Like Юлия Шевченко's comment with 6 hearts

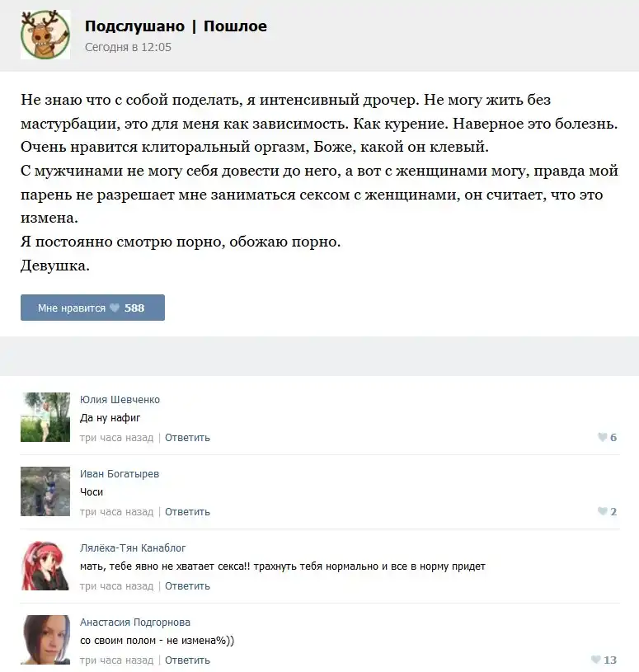(x=608, y=437)
